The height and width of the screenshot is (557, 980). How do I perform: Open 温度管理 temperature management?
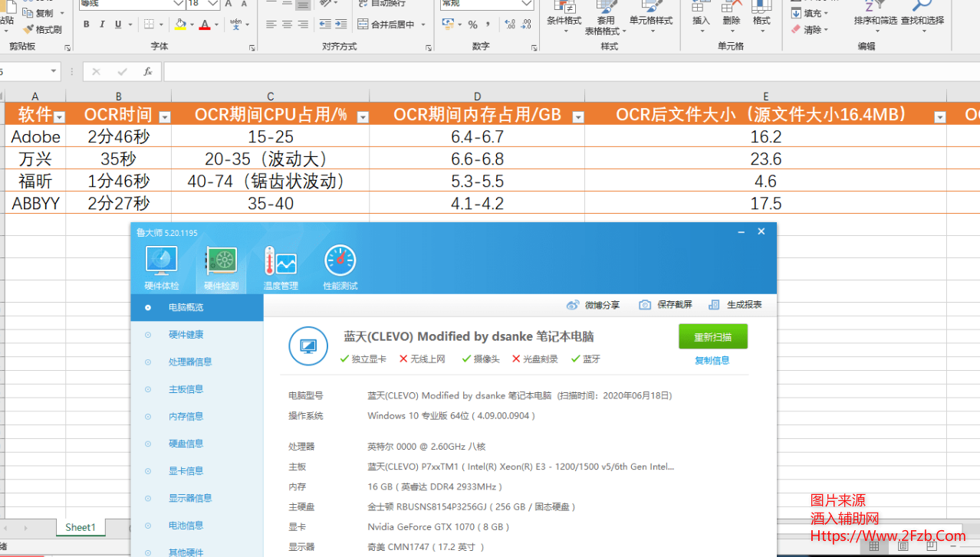[x=281, y=267]
